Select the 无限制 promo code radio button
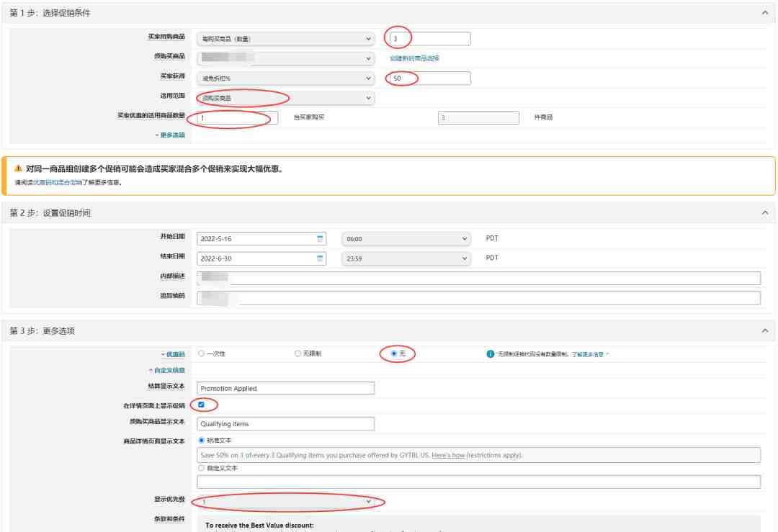This screenshot has width=778, height=532. (x=298, y=353)
